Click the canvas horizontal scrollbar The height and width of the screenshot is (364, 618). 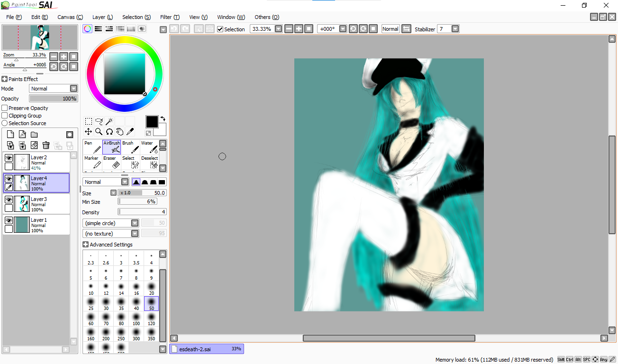[x=389, y=338]
